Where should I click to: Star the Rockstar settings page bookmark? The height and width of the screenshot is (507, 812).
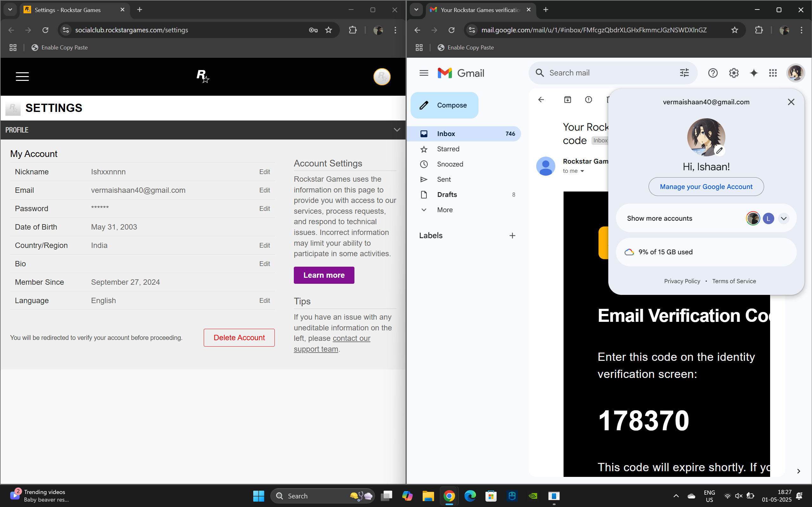tap(328, 30)
